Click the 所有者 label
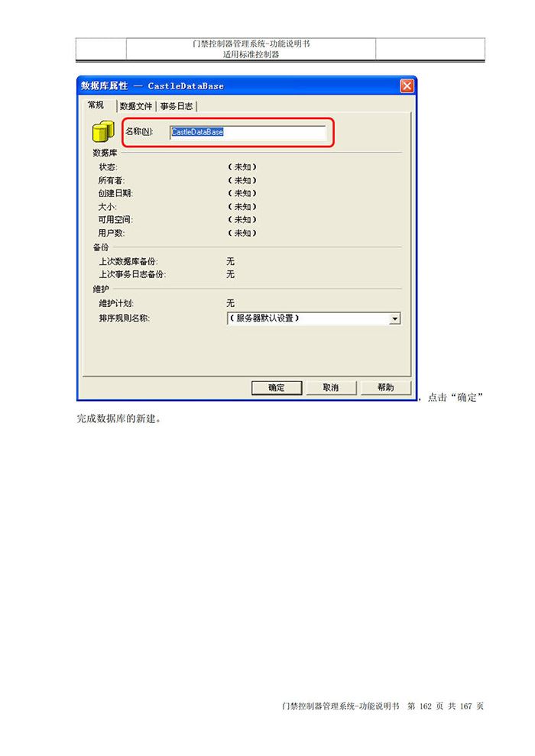535x756 pixels. (112, 180)
